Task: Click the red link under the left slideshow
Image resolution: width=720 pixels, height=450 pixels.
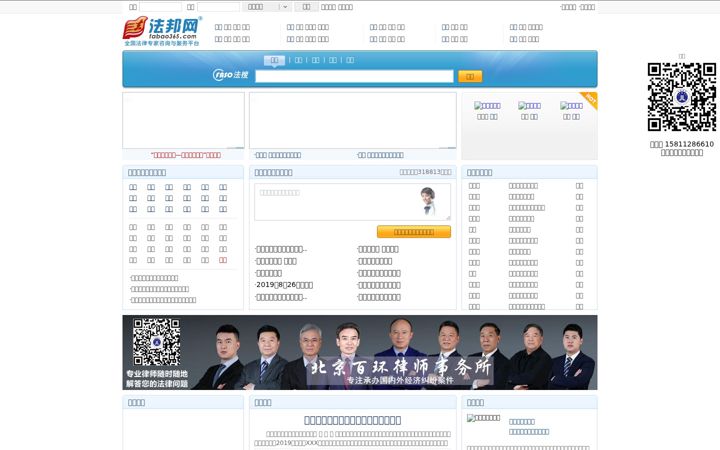Action: 186,155
